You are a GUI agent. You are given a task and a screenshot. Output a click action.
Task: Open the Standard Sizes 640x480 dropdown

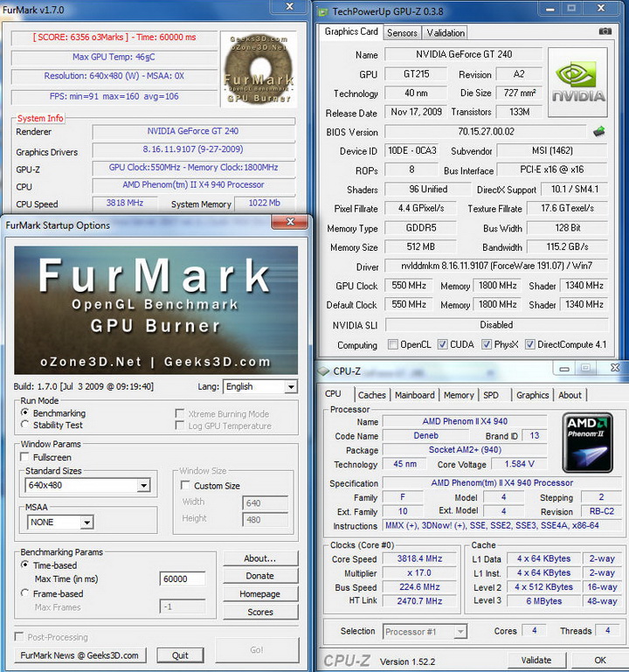coord(88,485)
